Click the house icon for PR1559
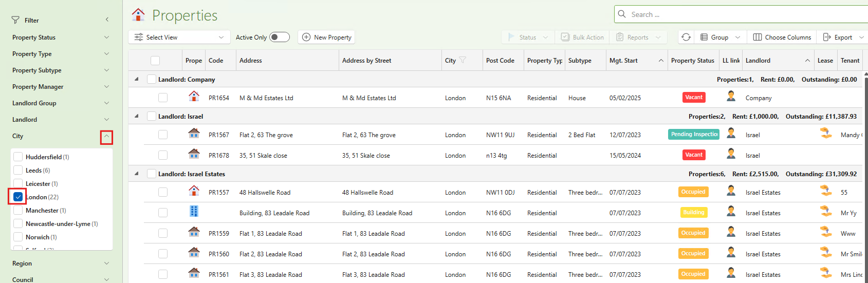Screen dimensions: 868x283 [x=194, y=232]
